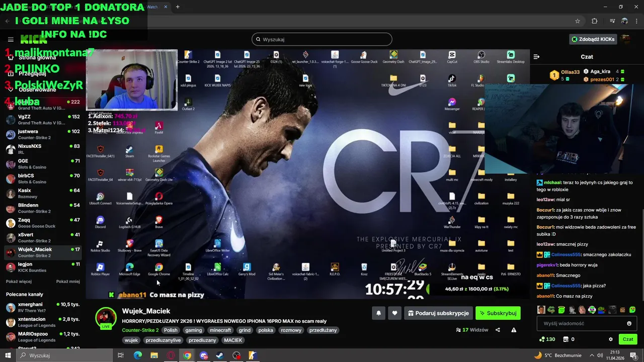The image size is (644, 362).
Task: Open MARIOspzoo recommended channel
Action: [43, 337]
